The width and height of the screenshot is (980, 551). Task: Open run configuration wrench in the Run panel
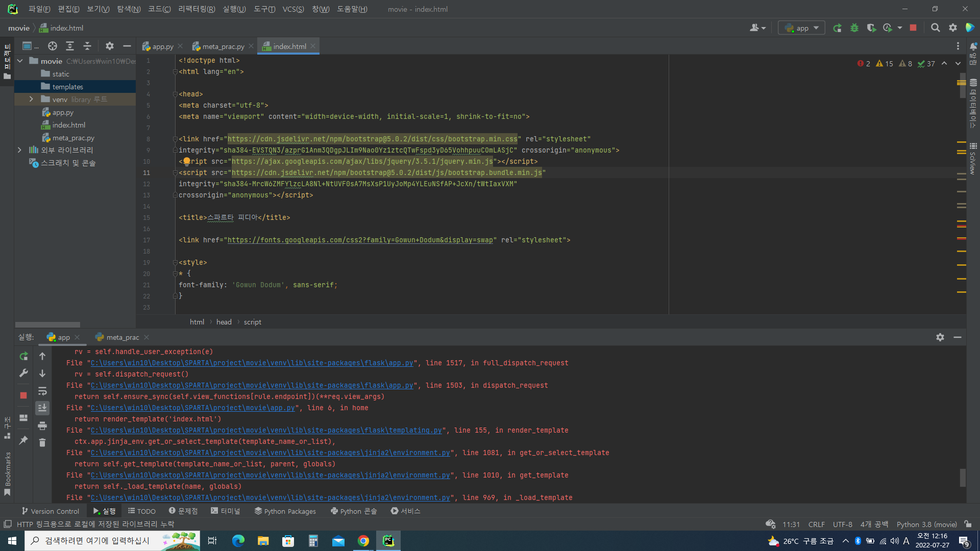23,373
